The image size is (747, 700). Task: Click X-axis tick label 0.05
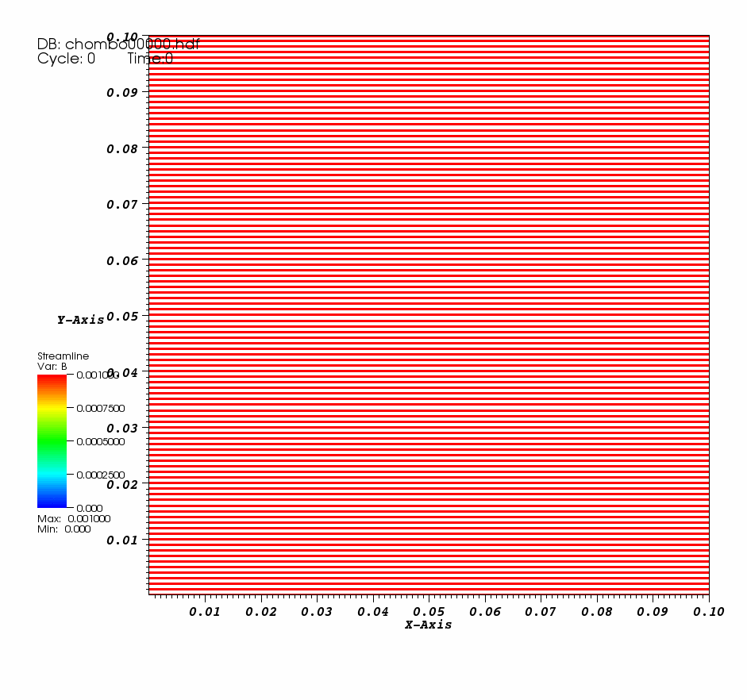click(x=429, y=612)
